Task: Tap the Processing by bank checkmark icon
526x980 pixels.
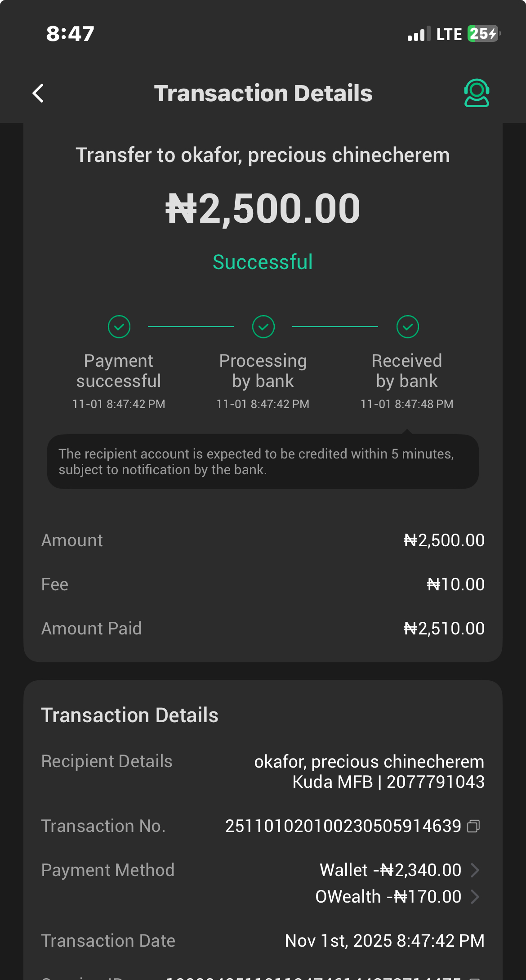Action: pos(263,327)
